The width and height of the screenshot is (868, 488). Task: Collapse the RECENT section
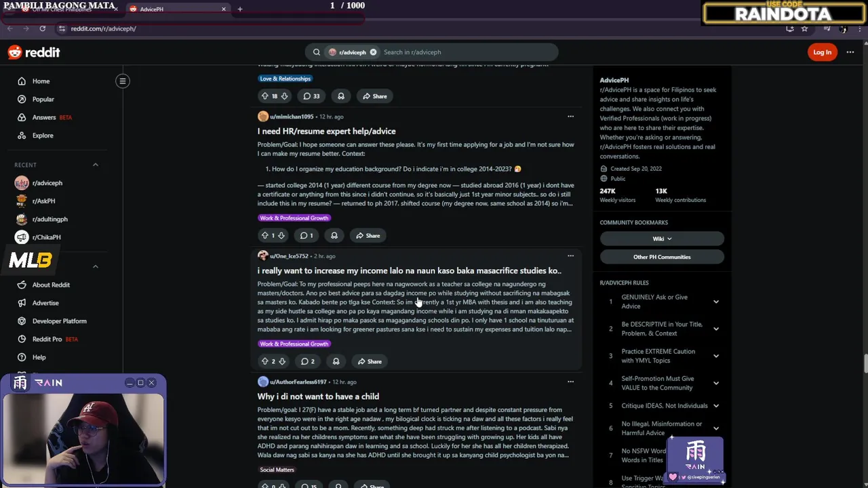click(x=96, y=165)
